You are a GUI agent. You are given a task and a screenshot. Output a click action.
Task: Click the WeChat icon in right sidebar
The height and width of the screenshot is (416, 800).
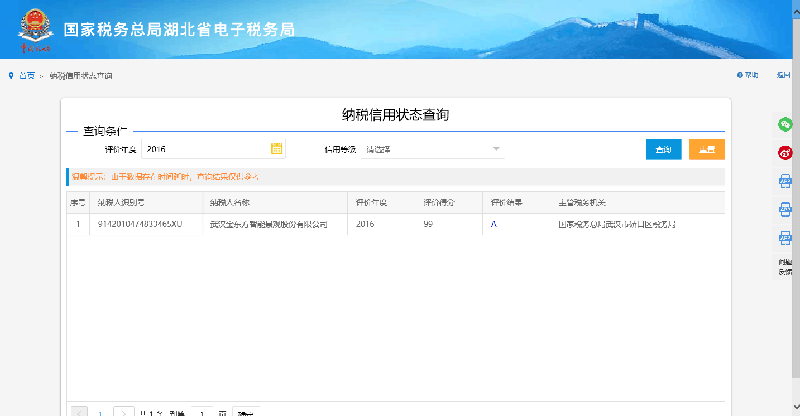tap(785, 125)
